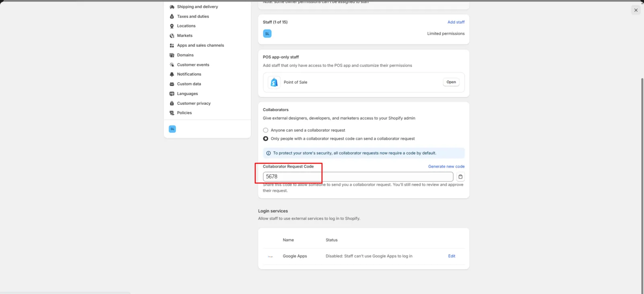Click the Google Apps logo icon
Screen dimensions: 644x294
(x=270, y=257)
